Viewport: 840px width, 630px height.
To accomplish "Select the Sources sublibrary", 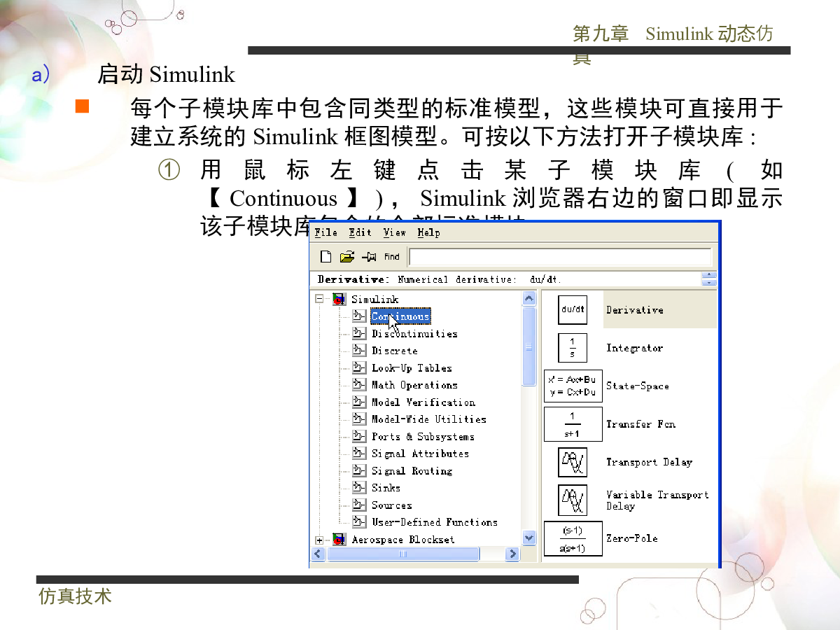I will point(391,505).
